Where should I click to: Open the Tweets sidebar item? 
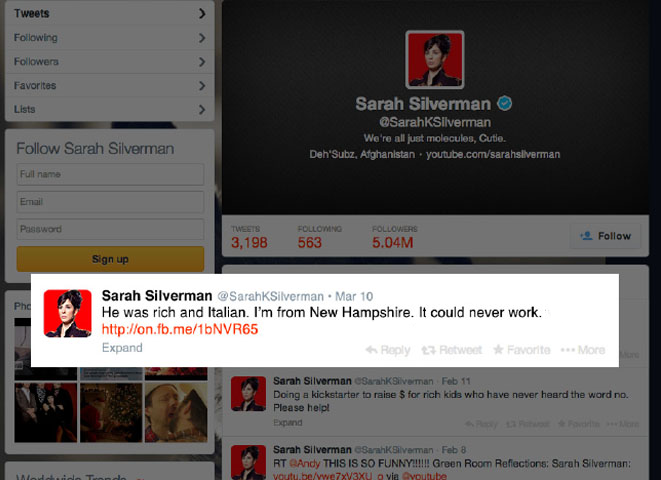pyautogui.click(x=110, y=13)
